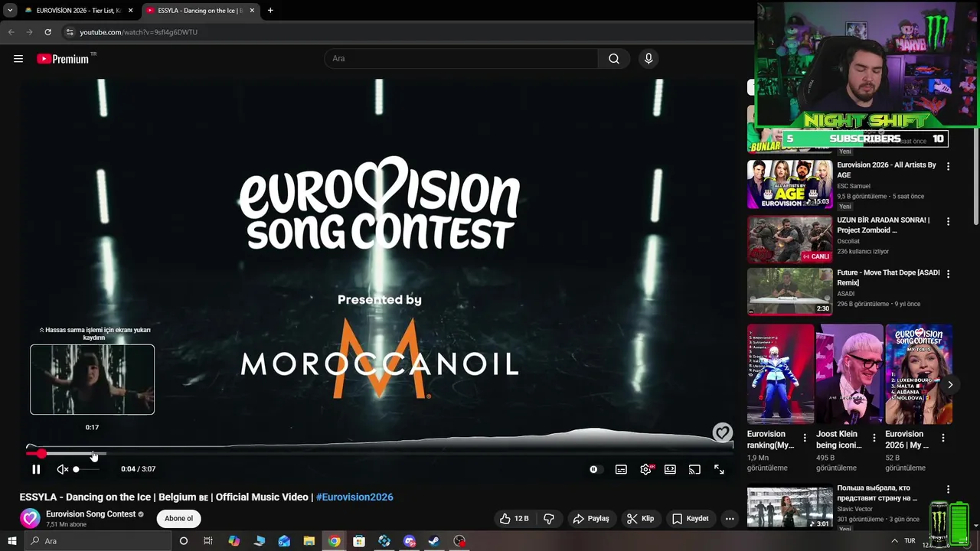Open the Slavic Vector video thumbnail

(x=789, y=507)
